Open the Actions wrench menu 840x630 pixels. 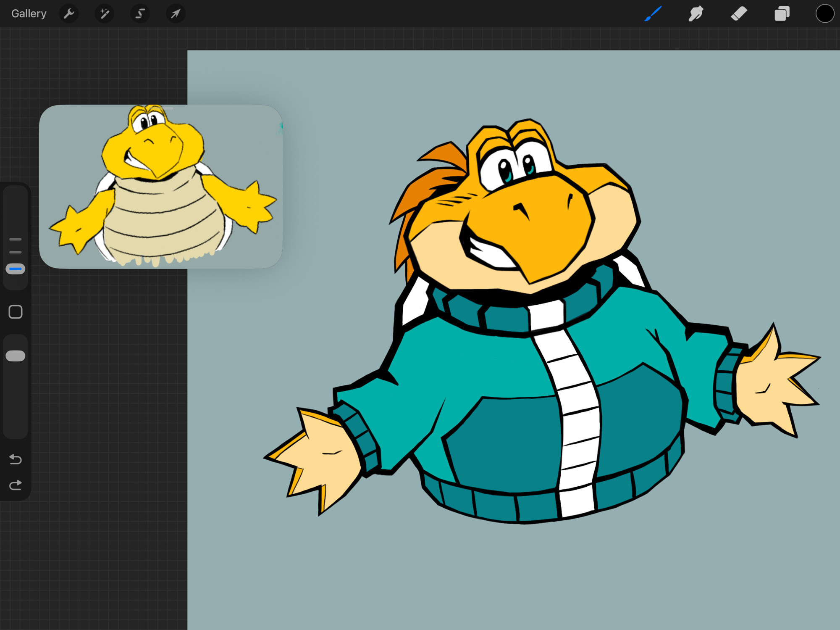[x=69, y=14]
